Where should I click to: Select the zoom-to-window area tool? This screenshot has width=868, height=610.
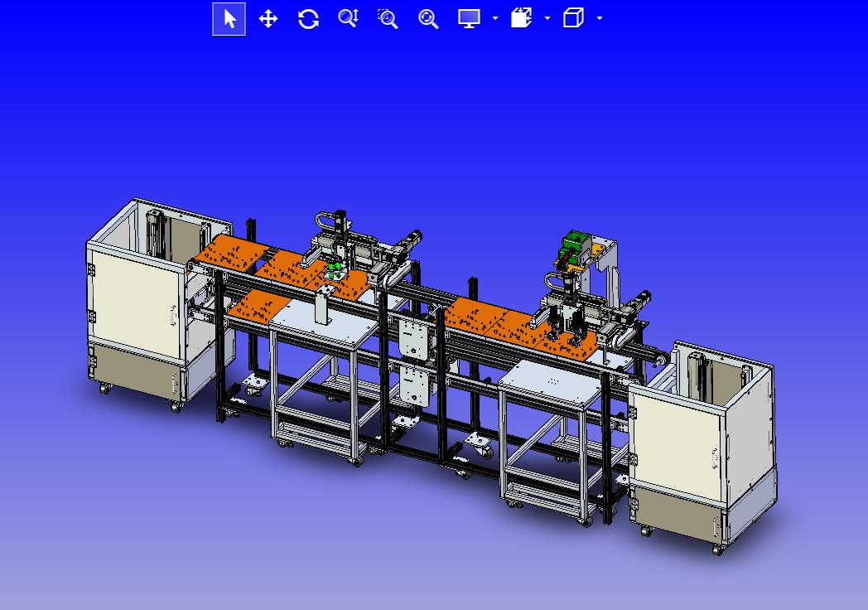click(388, 19)
